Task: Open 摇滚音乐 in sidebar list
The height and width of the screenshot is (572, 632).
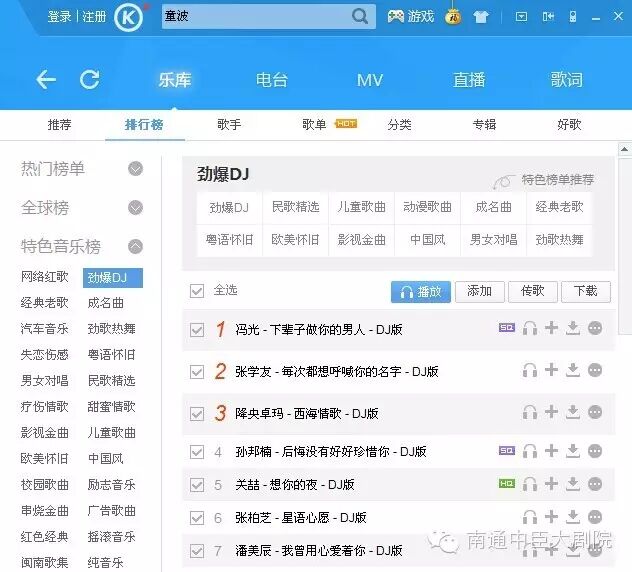Action: [x=111, y=537]
